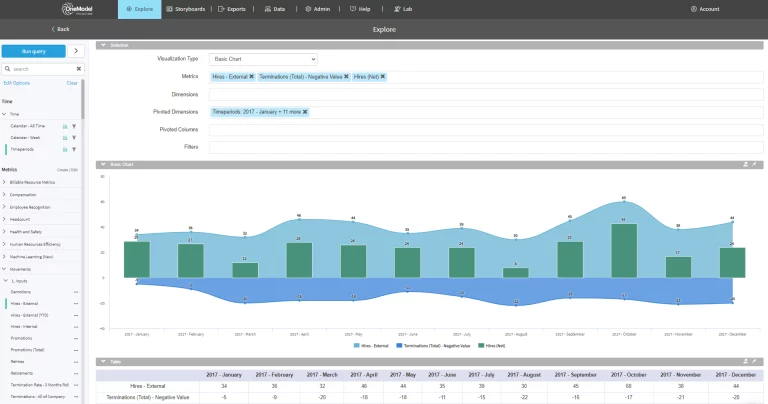Open the Data tab

pos(275,9)
